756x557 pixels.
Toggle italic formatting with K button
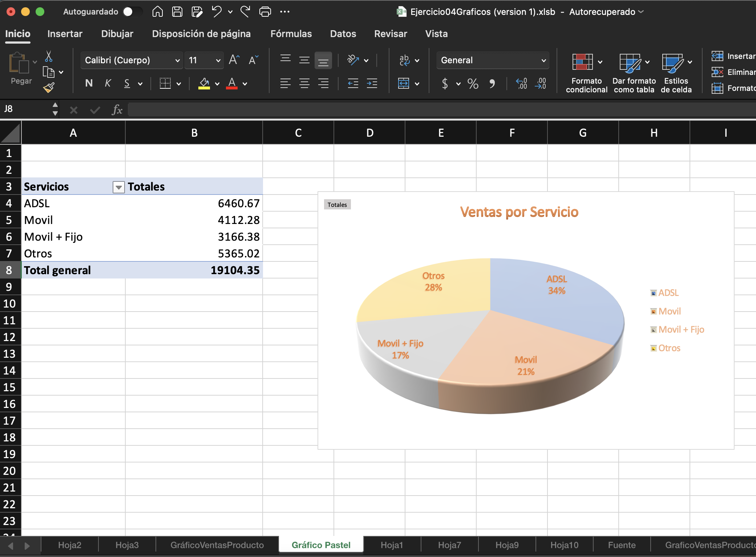point(108,84)
